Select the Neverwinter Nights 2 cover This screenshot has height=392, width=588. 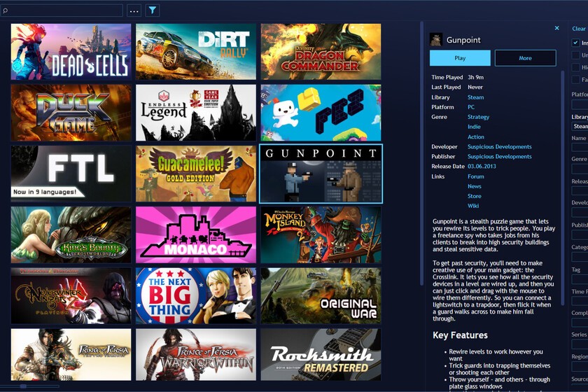[x=71, y=295]
